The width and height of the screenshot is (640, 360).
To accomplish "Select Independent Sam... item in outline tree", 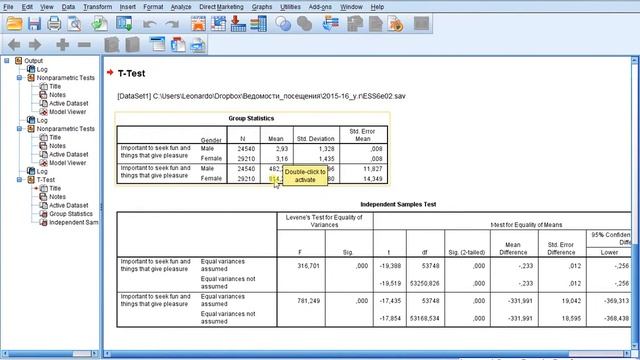I will (x=73, y=222).
